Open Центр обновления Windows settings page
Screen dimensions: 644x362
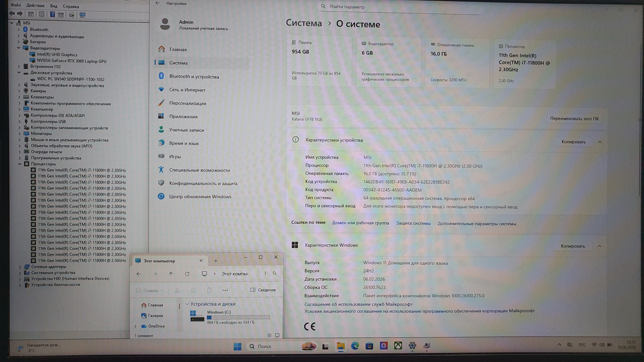point(200,197)
